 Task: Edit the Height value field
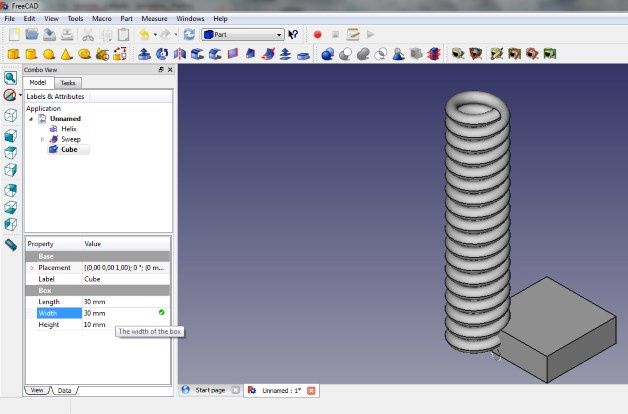click(x=125, y=325)
